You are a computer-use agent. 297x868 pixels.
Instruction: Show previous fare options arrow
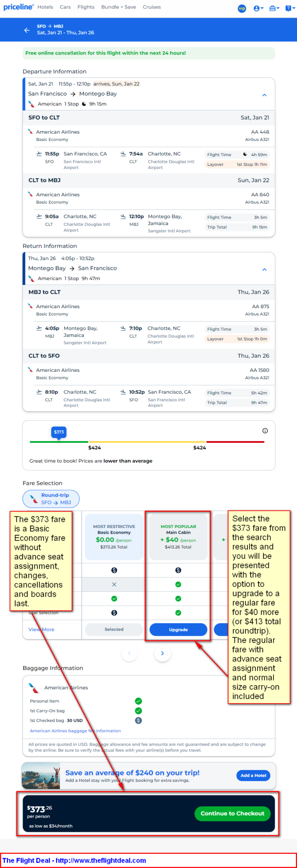coord(129,653)
